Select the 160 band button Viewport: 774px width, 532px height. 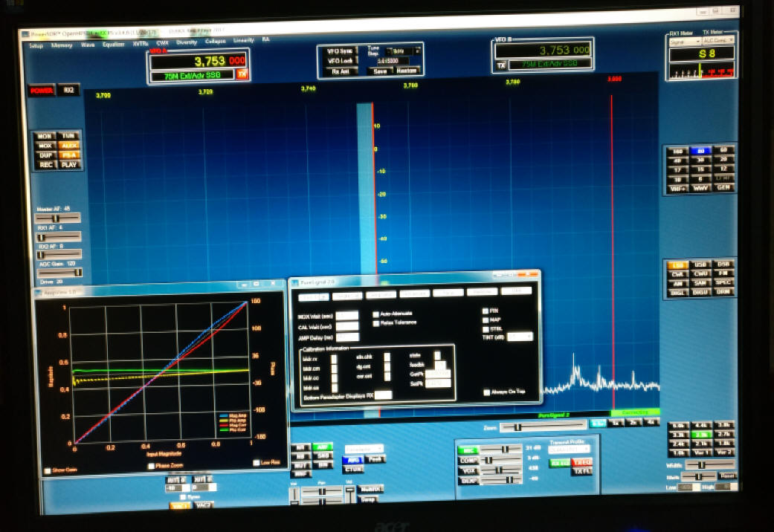(678, 152)
